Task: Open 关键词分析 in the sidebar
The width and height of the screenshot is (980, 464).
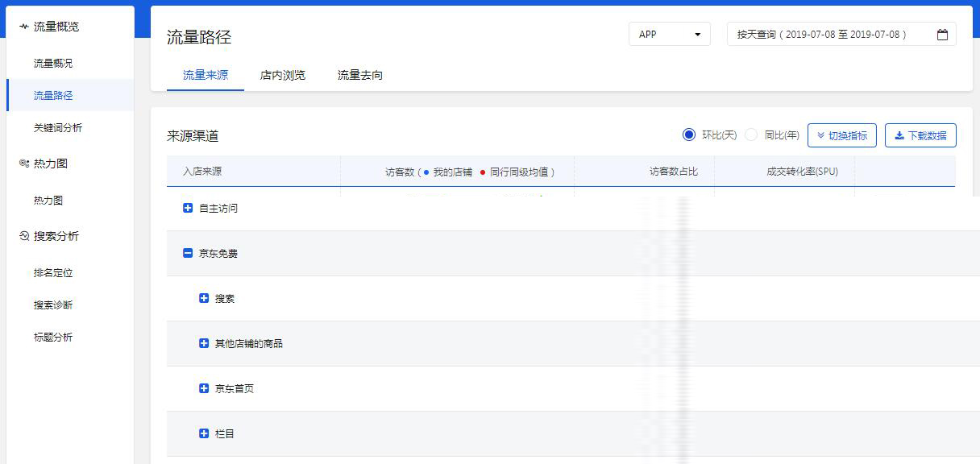Action: click(58, 127)
